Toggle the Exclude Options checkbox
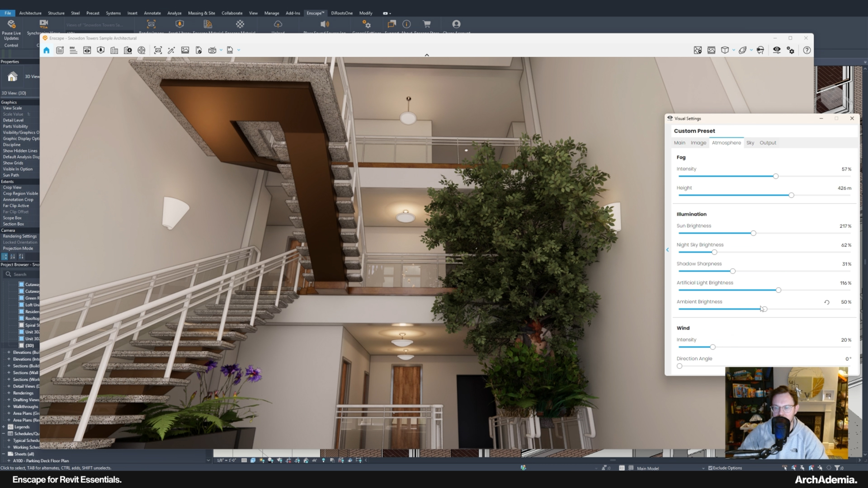 pyautogui.click(x=710, y=468)
